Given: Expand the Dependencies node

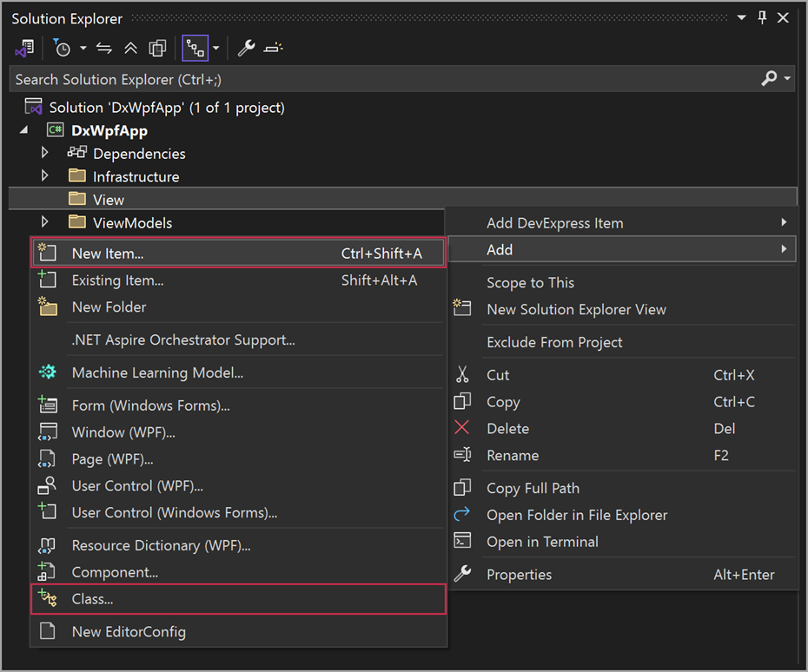Looking at the screenshot, I should point(45,153).
